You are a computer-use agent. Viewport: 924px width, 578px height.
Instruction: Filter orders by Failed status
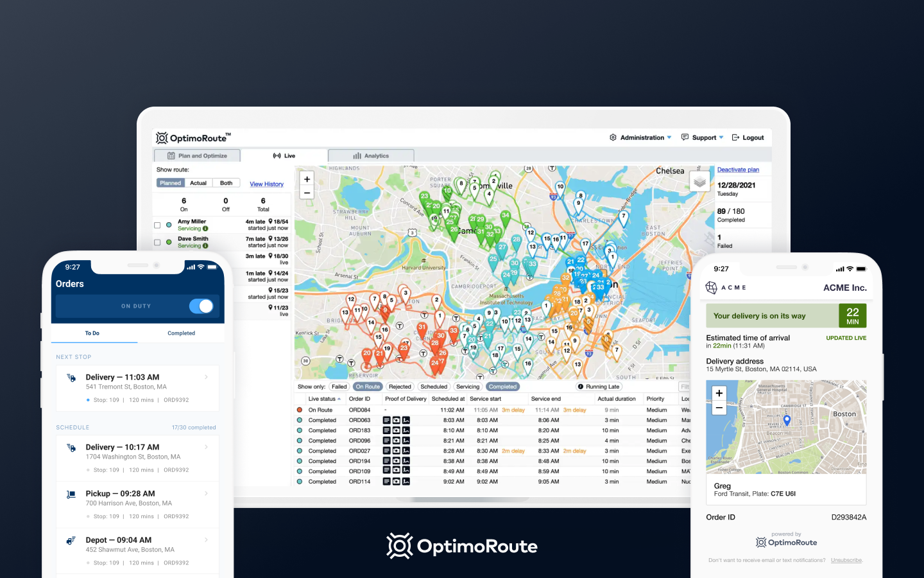coord(339,387)
